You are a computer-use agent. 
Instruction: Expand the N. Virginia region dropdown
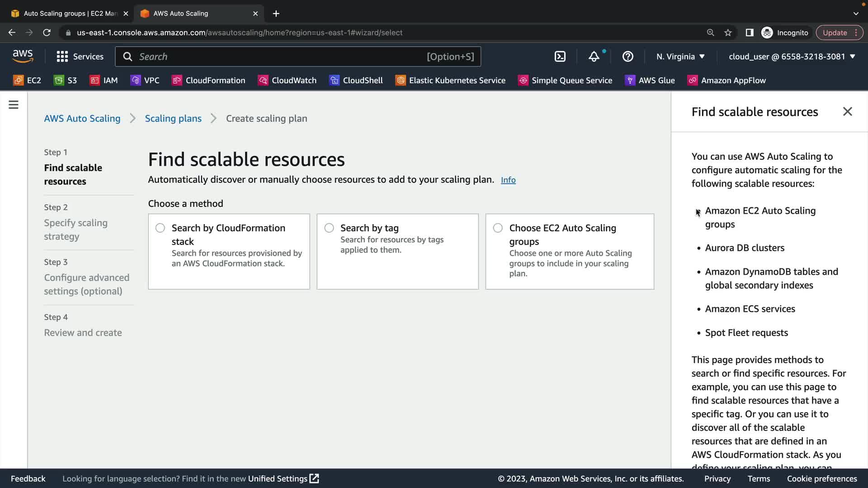680,56
